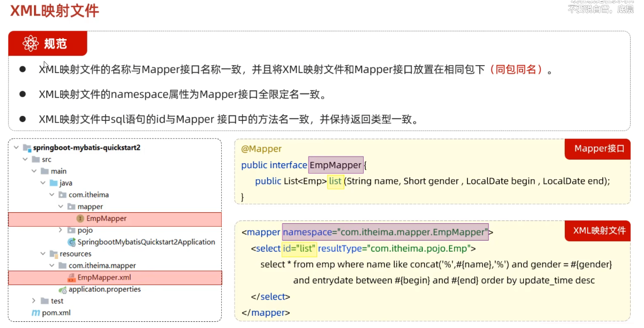Collapse the com.itheima package chevron

(52, 194)
